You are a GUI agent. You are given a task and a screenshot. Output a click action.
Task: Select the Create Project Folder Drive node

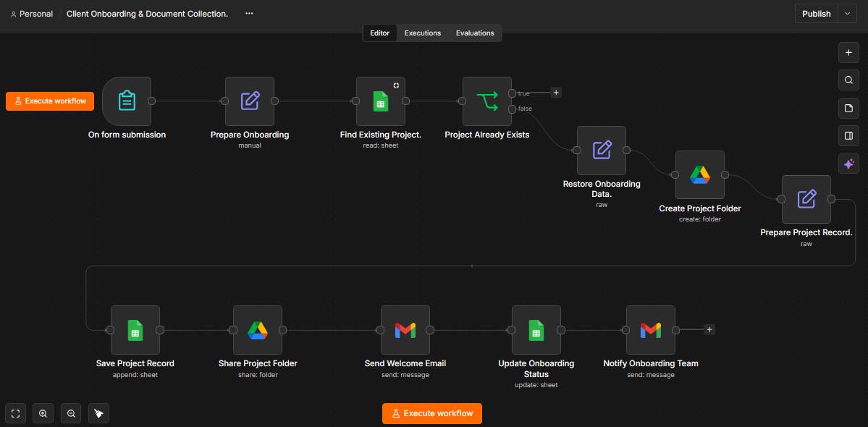click(x=700, y=175)
